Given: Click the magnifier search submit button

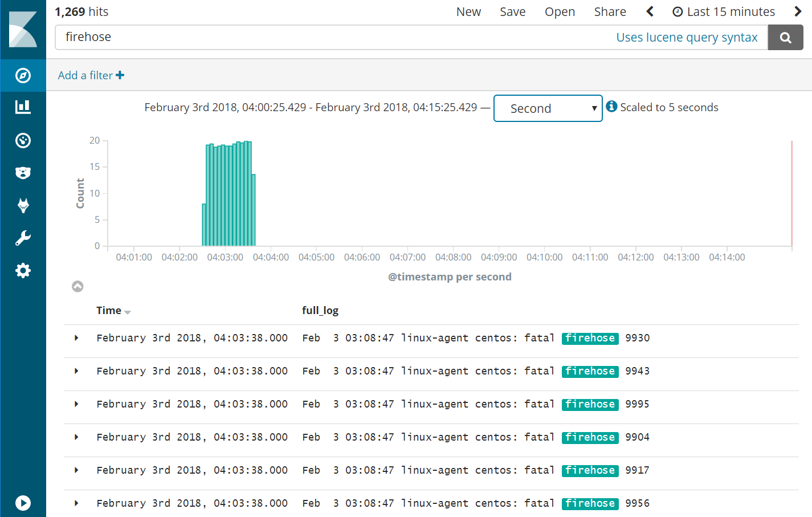Looking at the screenshot, I should [x=785, y=38].
